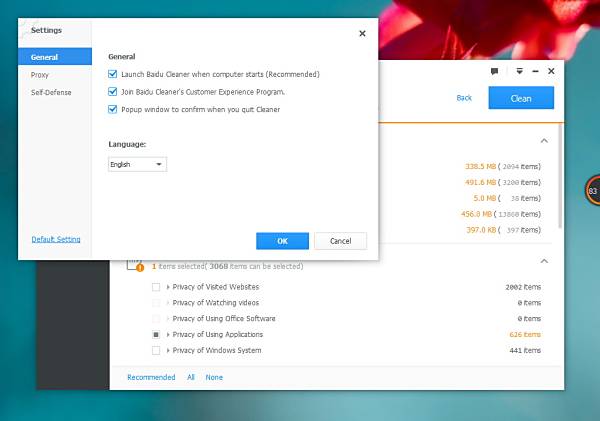This screenshot has height=421, width=600.
Task: Open the Self-Defense settings tab
Action: click(x=51, y=93)
